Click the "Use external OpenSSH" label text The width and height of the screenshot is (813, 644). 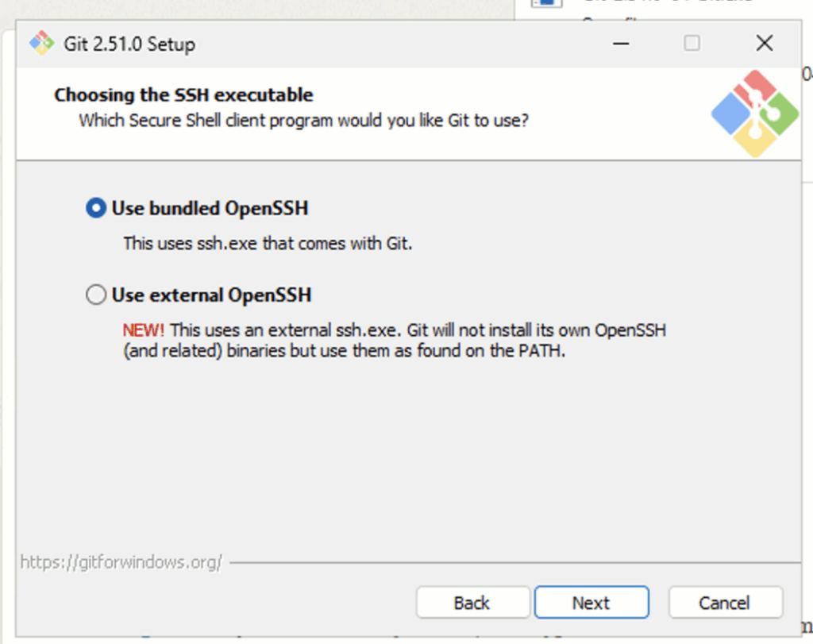pos(211,295)
